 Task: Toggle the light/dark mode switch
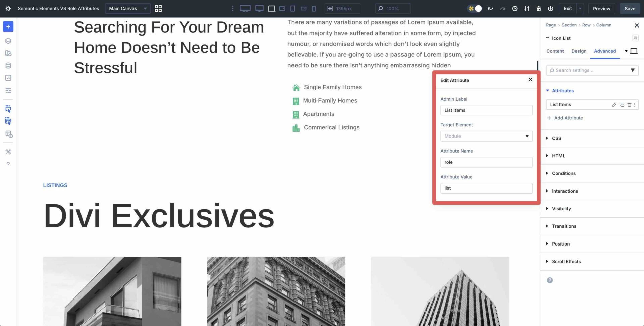coord(474,9)
